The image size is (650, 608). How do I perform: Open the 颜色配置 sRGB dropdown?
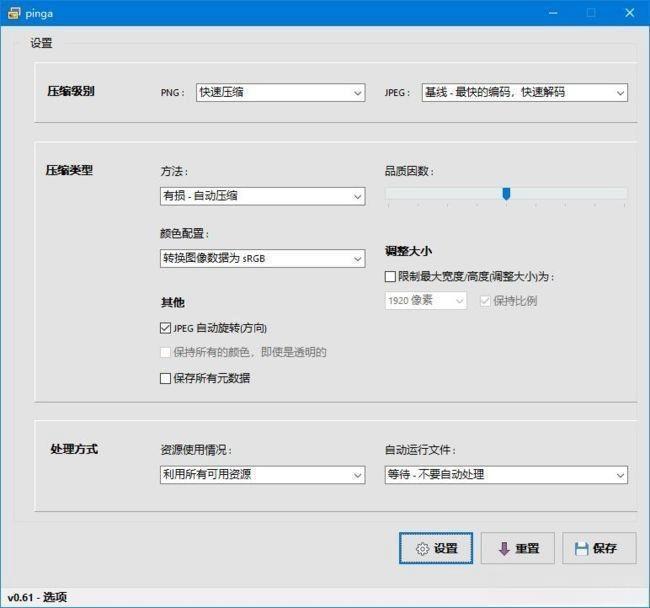point(262,259)
